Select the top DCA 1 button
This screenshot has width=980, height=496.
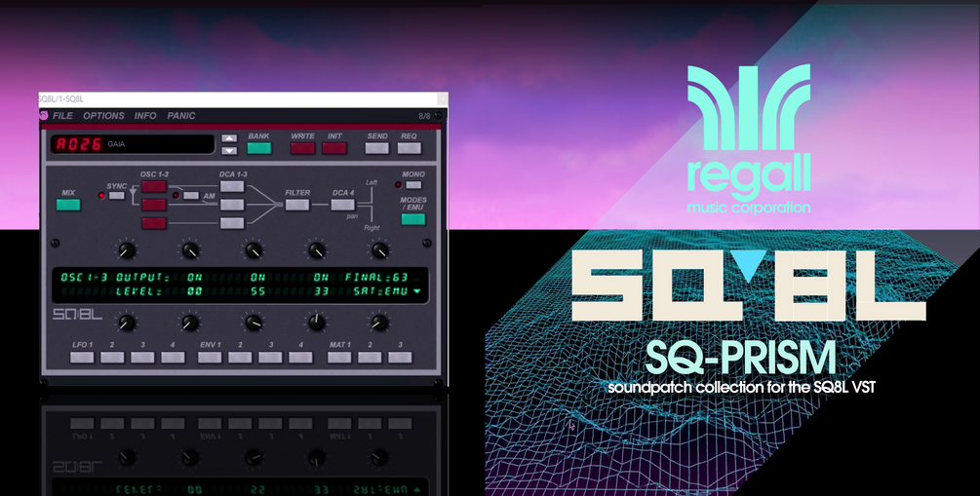pyautogui.click(x=232, y=186)
